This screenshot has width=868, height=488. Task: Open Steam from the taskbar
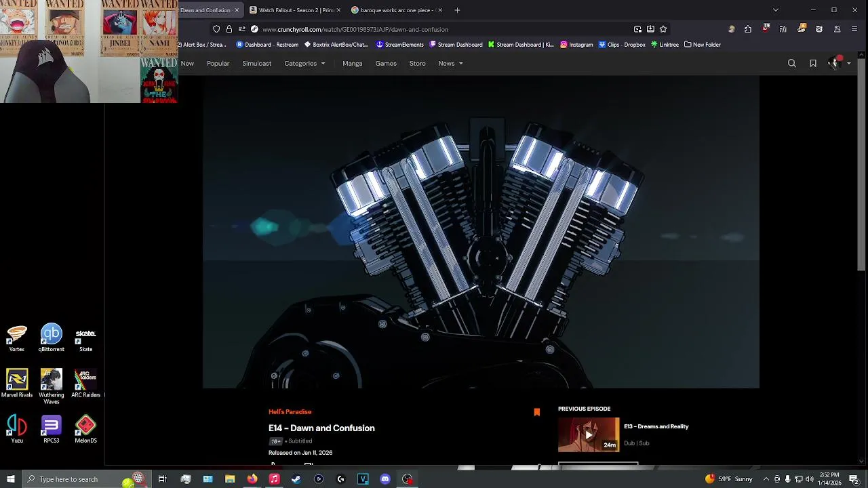[x=296, y=479]
